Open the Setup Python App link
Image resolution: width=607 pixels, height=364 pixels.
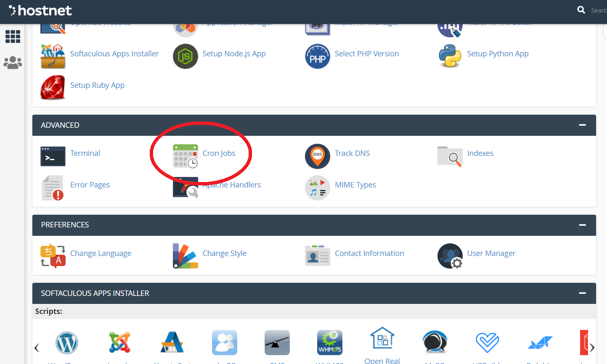pyautogui.click(x=498, y=54)
